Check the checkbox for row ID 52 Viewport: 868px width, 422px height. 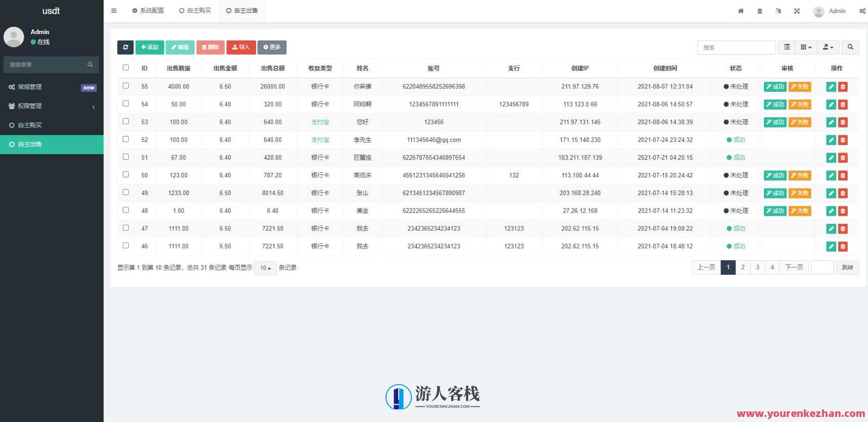tap(126, 139)
